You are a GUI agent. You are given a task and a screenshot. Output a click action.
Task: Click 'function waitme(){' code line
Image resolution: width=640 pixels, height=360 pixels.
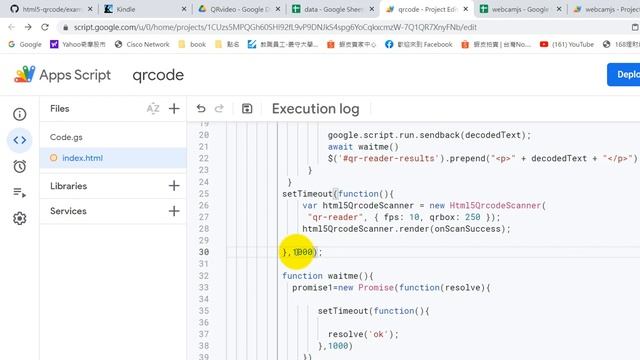pyautogui.click(x=328, y=276)
